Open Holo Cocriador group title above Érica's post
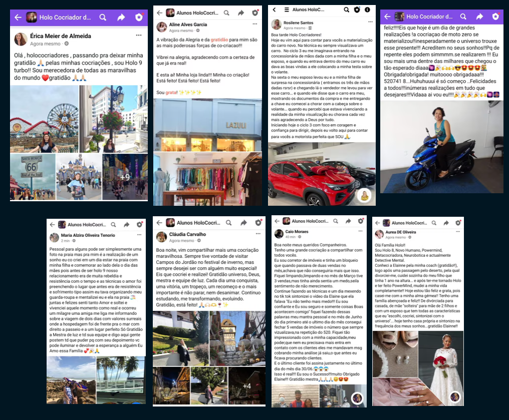509x420 pixels. coord(65,18)
